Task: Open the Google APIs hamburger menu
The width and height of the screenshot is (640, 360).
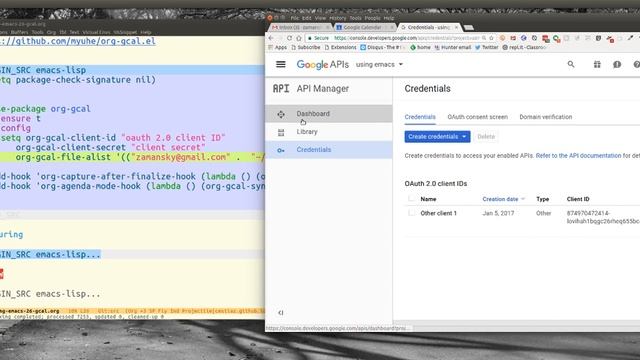Action: point(281,64)
